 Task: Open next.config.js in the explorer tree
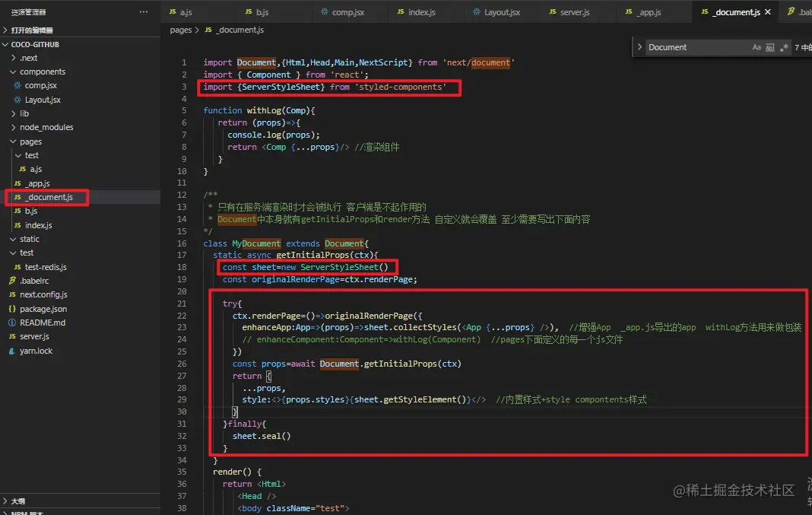[43, 295]
